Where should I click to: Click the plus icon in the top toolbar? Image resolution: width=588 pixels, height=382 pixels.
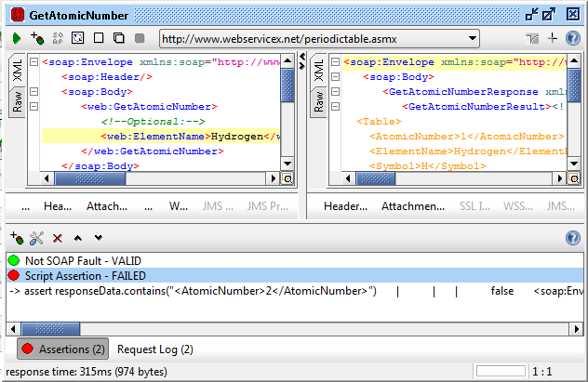coord(552,38)
